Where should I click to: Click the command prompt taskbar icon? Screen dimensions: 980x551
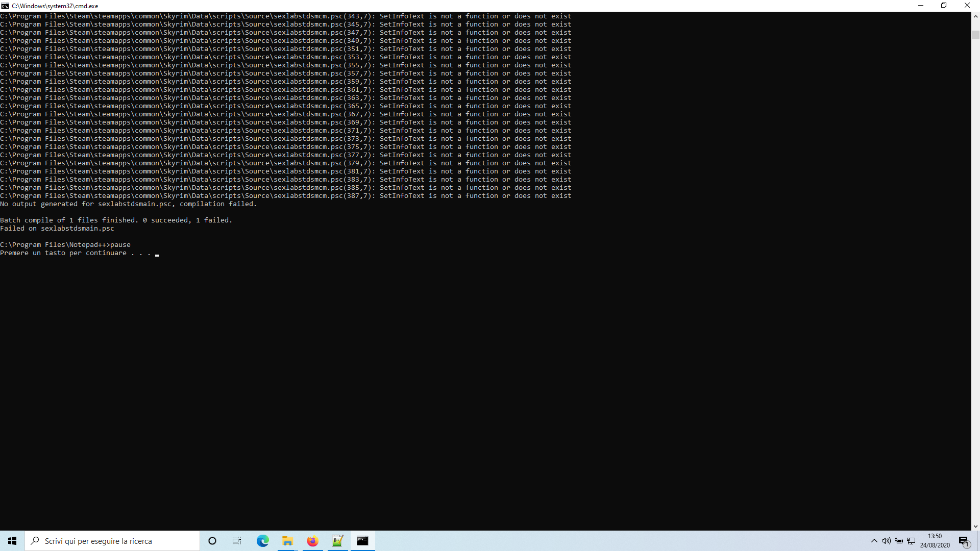[362, 541]
